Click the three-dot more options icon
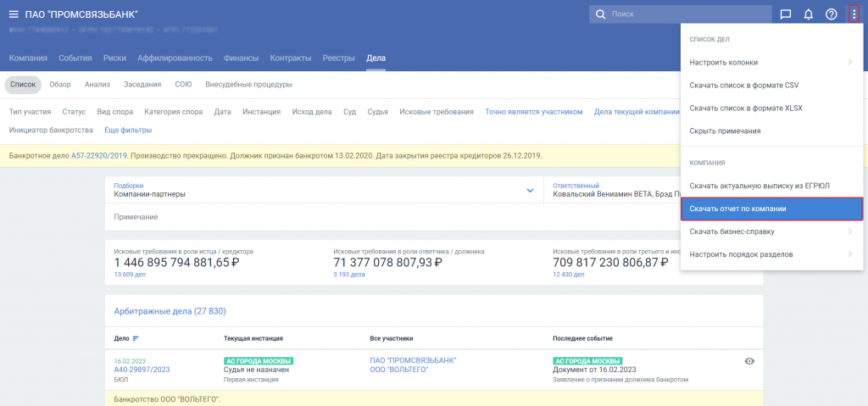868x406 pixels. [854, 14]
